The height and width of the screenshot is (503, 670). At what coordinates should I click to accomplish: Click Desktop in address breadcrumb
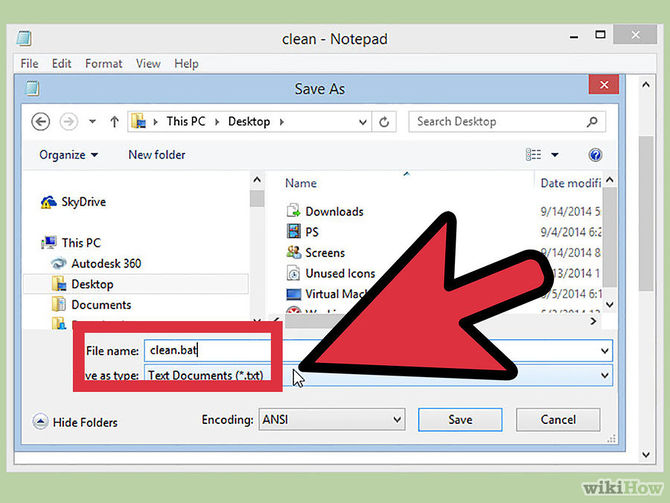249,122
